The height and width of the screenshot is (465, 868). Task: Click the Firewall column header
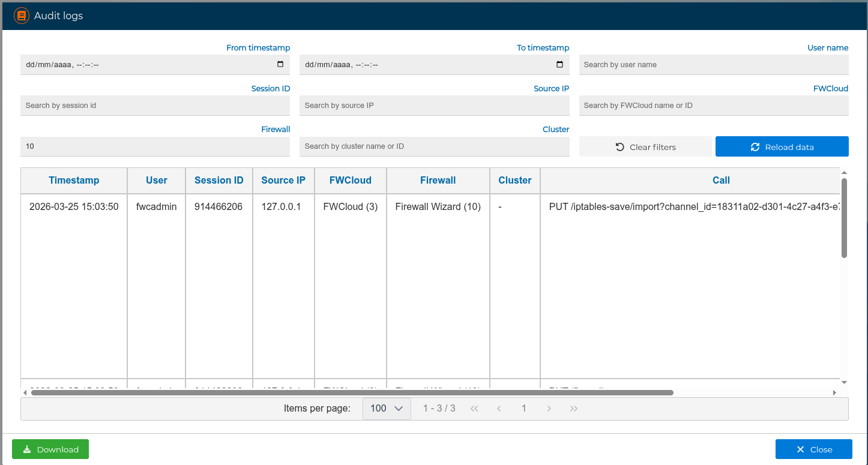pyautogui.click(x=438, y=180)
